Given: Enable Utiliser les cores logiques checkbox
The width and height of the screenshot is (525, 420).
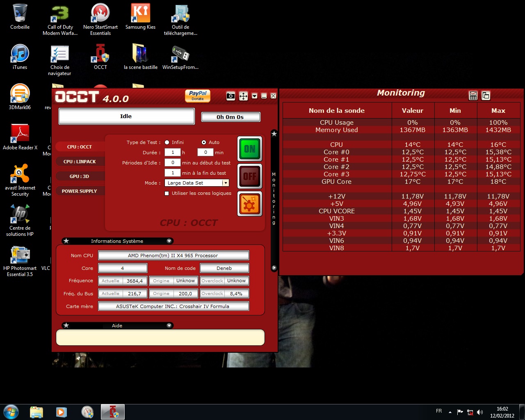Looking at the screenshot, I should point(167,194).
